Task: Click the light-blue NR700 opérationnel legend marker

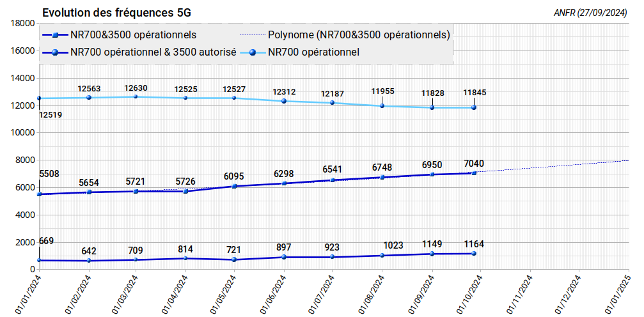Action: click(253, 52)
